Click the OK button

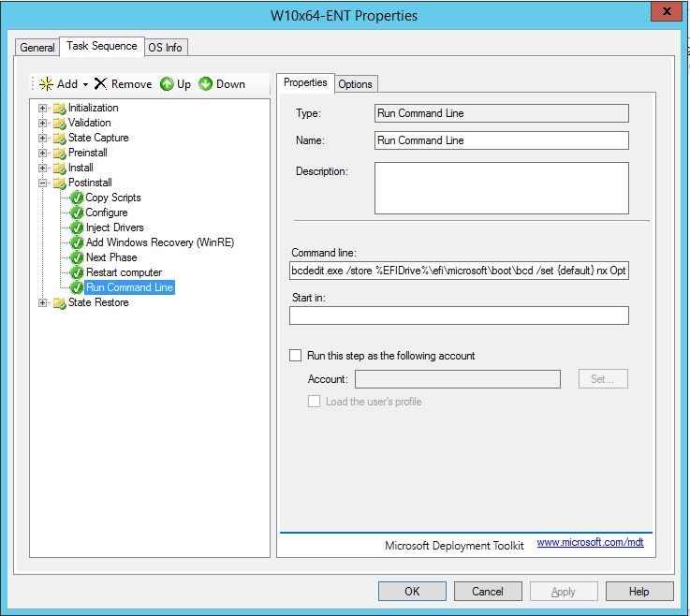point(412,591)
